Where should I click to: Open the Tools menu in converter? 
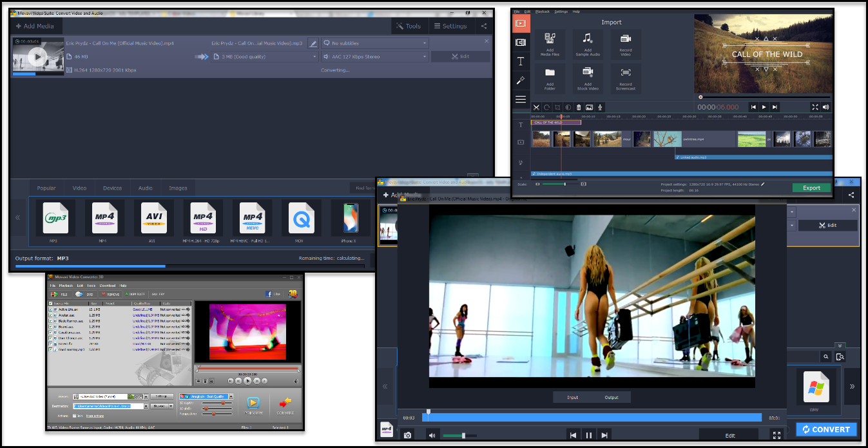[x=409, y=26]
